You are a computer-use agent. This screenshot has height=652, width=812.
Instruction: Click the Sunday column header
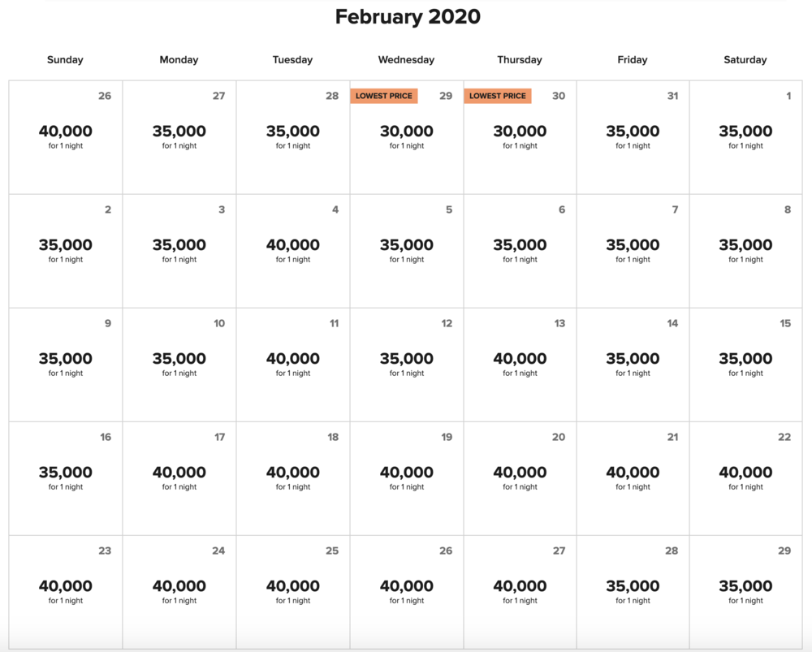tap(66, 60)
